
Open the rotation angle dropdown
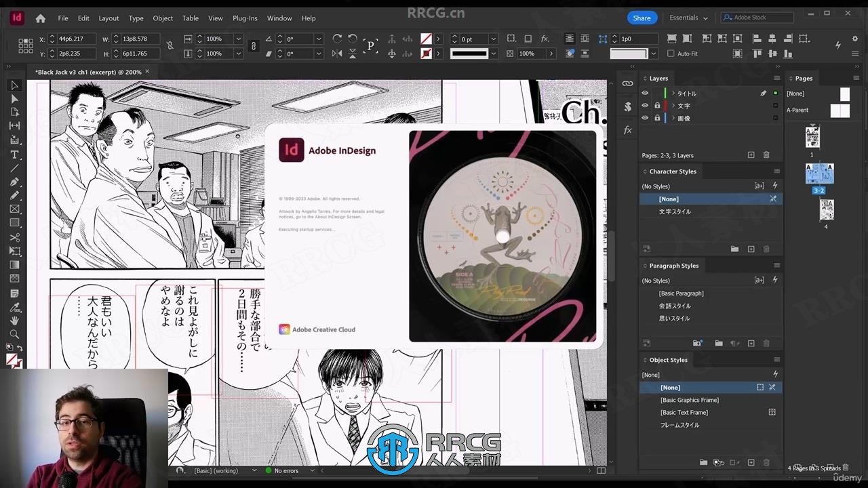pyautogui.click(x=318, y=39)
